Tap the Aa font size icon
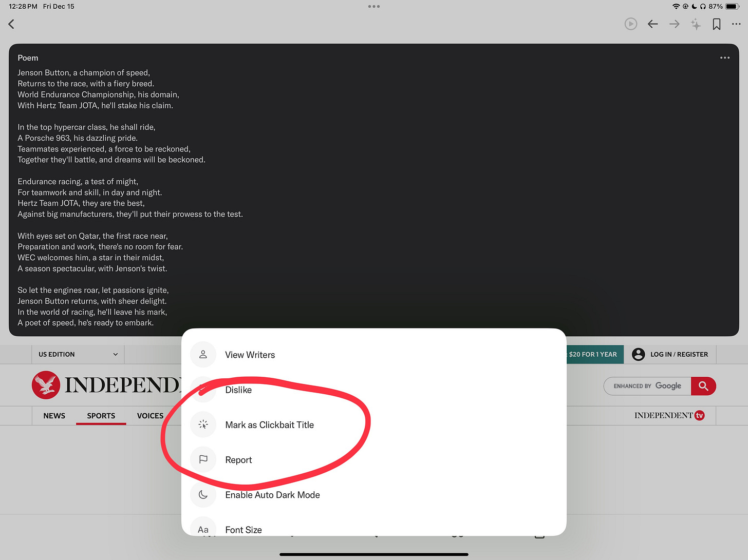Viewport: 748px width, 560px height. (x=203, y=529)
